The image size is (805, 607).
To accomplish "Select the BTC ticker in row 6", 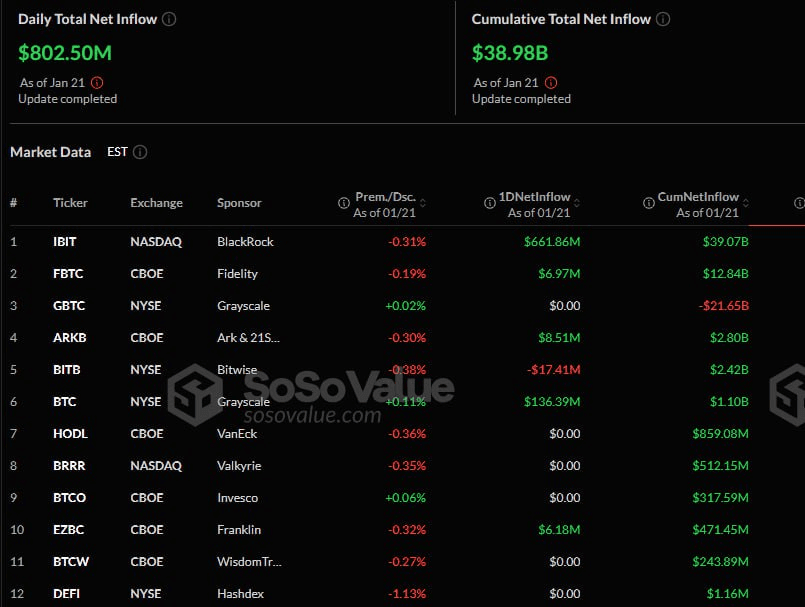I will (x=65, y=402).
